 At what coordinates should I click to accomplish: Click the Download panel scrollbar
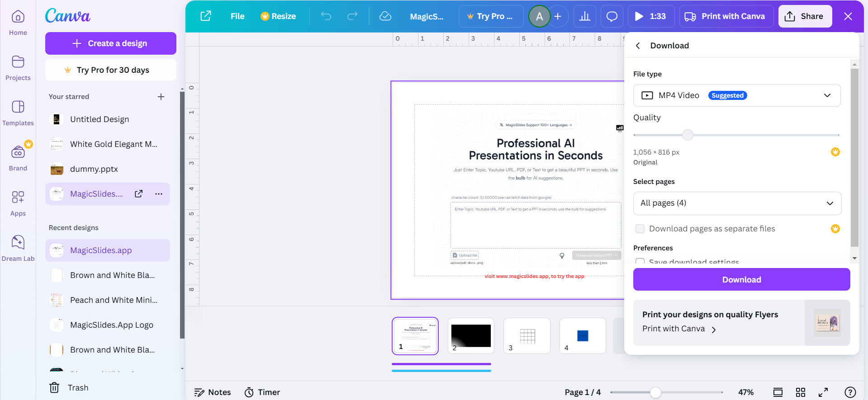854,158
